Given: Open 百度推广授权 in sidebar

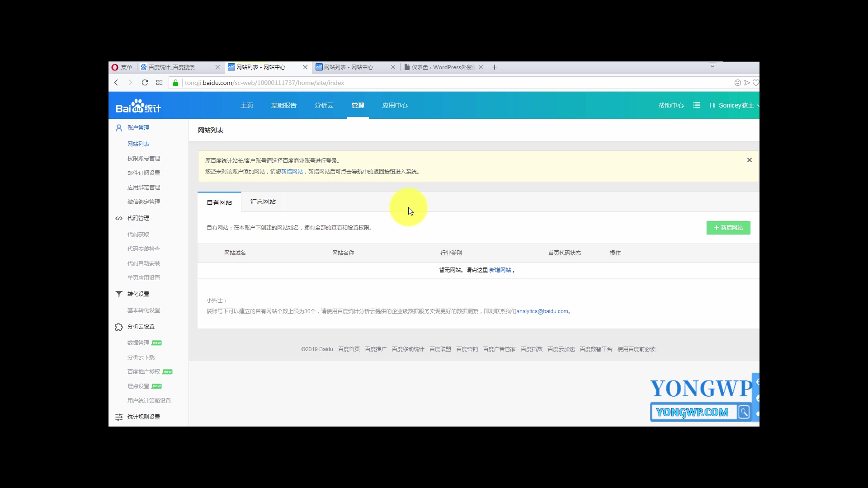Looking at the screenshot, I should point(144,372).
